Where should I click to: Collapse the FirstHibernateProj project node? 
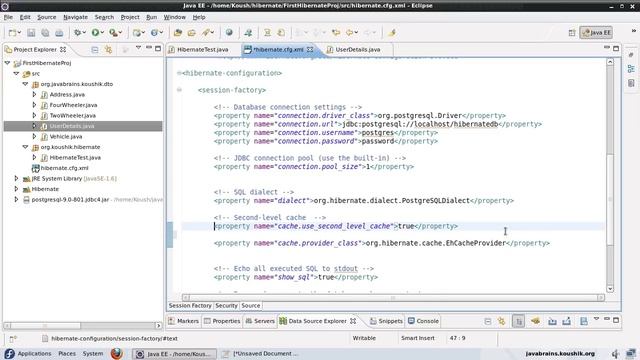[x=7, y=63]
